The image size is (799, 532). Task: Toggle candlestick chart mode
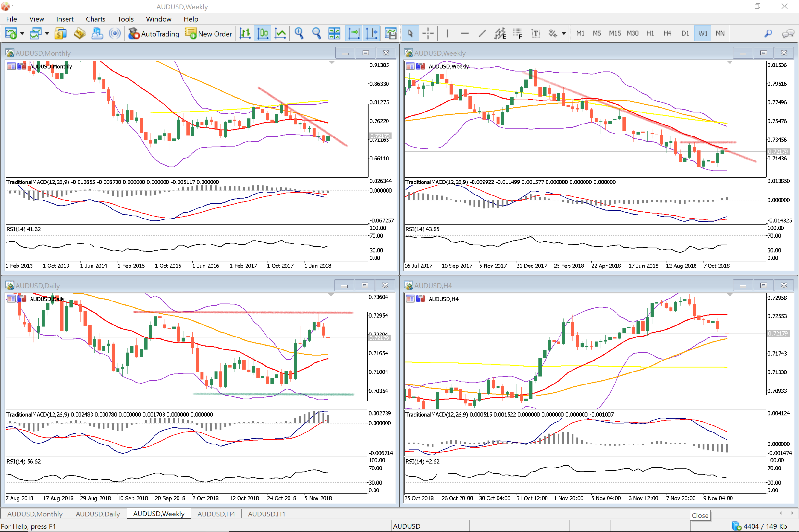[x=263, y=33]
